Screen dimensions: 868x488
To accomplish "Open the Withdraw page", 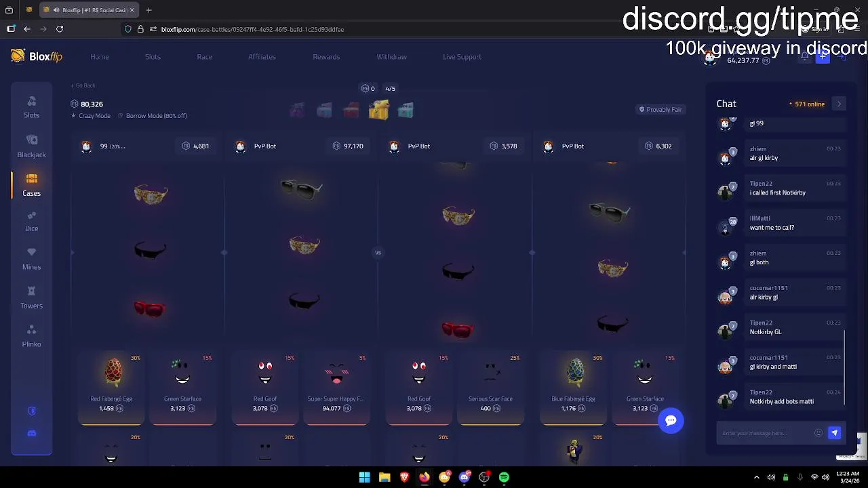I will coord(392,57).
